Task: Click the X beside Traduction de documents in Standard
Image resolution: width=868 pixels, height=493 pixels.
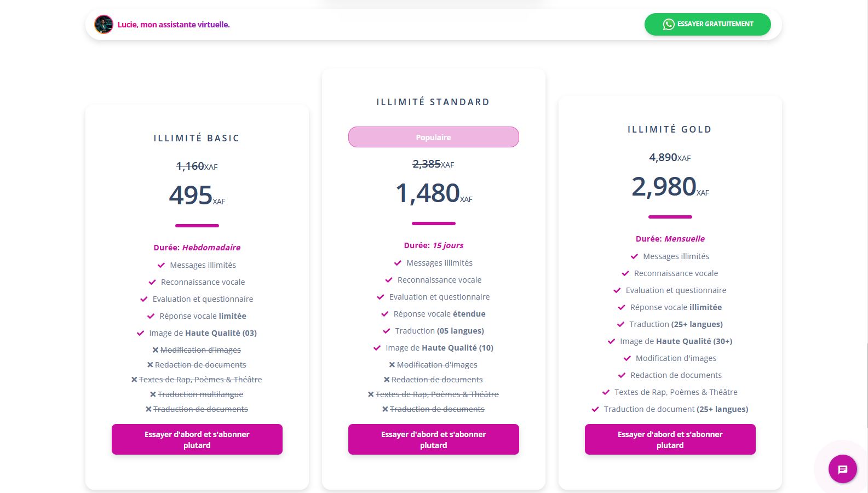Action: [385, 409]
